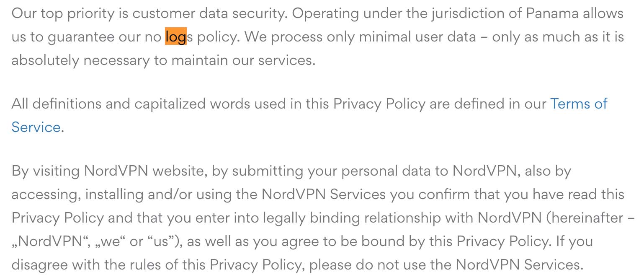Click the words "By visiting NordVPN website"
644x280 pixels.
coord(110,171)
